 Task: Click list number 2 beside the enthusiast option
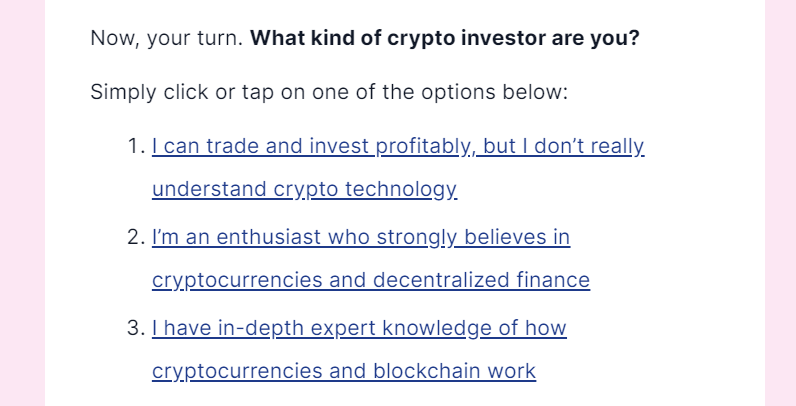(x=136, y=237)
